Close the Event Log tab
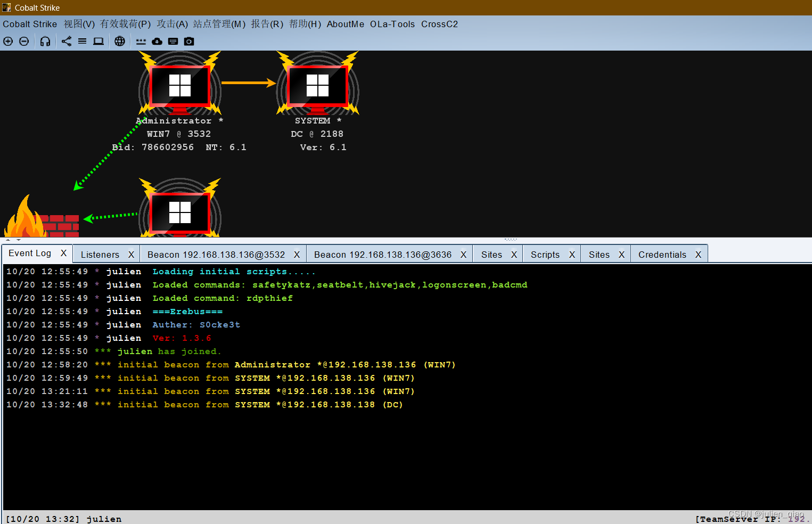812x524 pixels. pyautogui.click(x=63, y=253)
